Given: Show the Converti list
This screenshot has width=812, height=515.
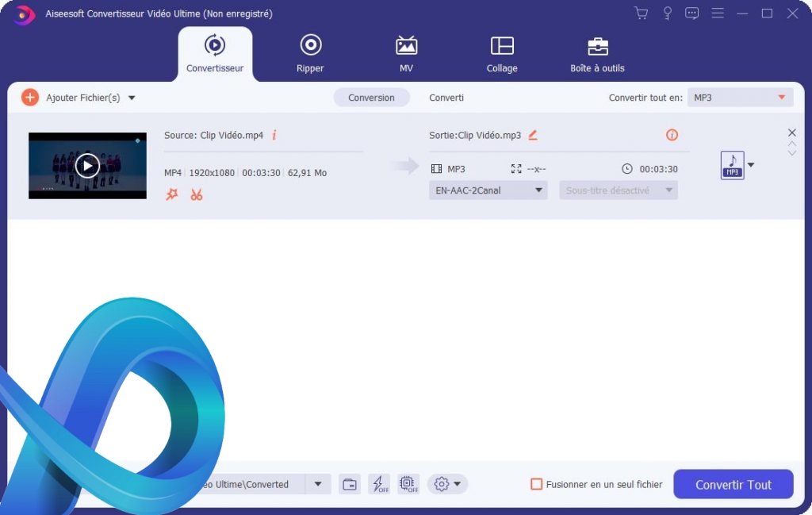Looking at the screenshot, I should (x=446, y=98).
